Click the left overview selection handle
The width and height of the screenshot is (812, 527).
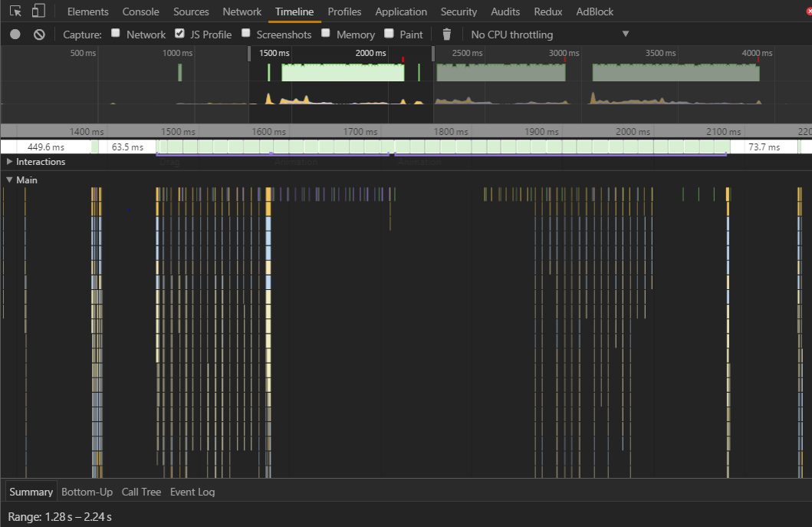(x=249, y=54)
